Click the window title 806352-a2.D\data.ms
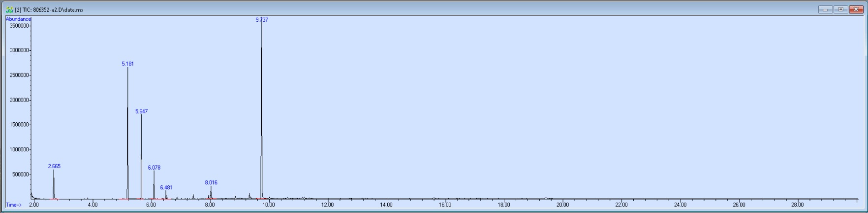 pos(58,10)
